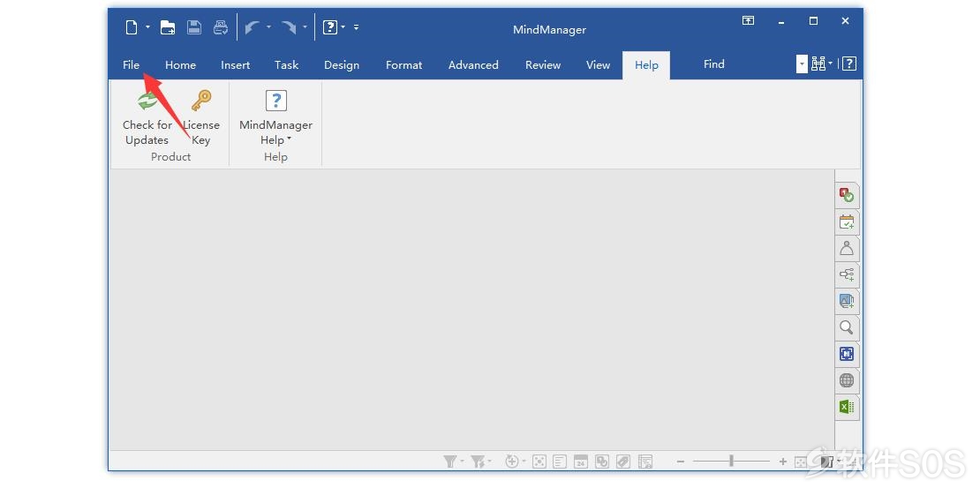Open the Excel side panel tab

[847, 407]
